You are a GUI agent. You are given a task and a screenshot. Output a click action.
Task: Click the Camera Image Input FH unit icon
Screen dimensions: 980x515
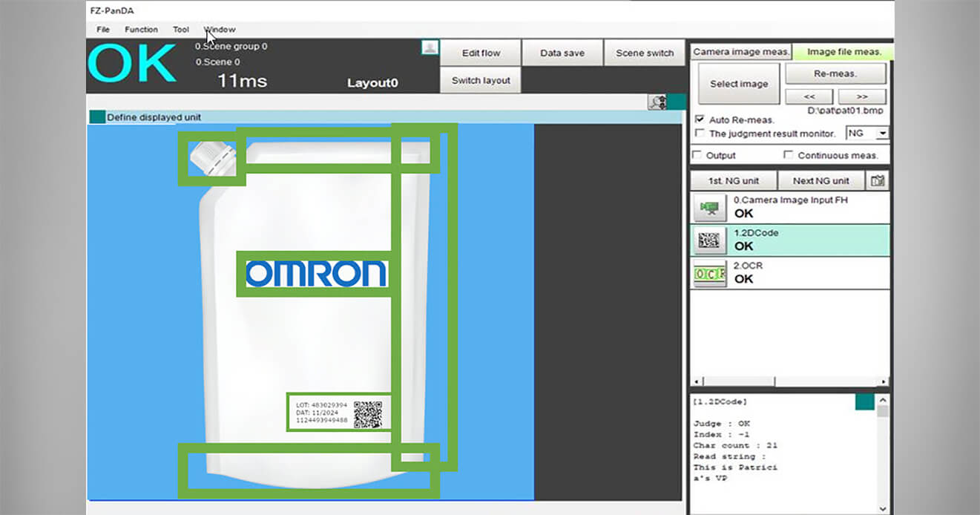point(710,208)
